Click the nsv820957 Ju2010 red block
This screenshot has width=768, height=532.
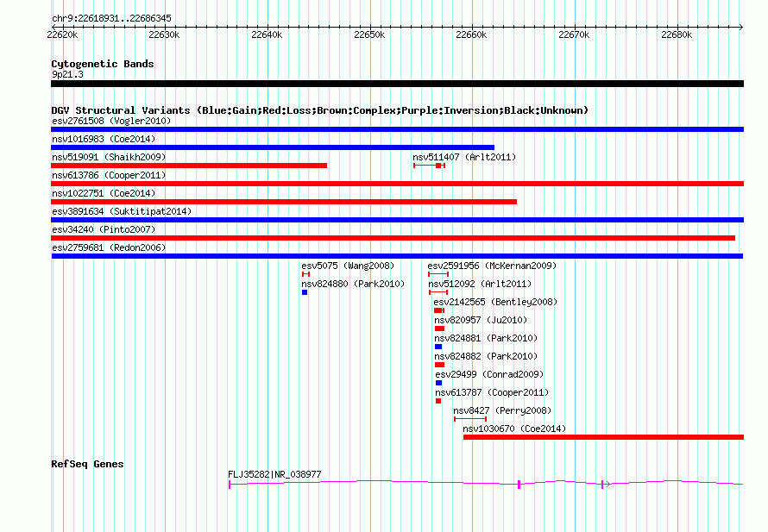pyautogui.click(x=439, y=329)
